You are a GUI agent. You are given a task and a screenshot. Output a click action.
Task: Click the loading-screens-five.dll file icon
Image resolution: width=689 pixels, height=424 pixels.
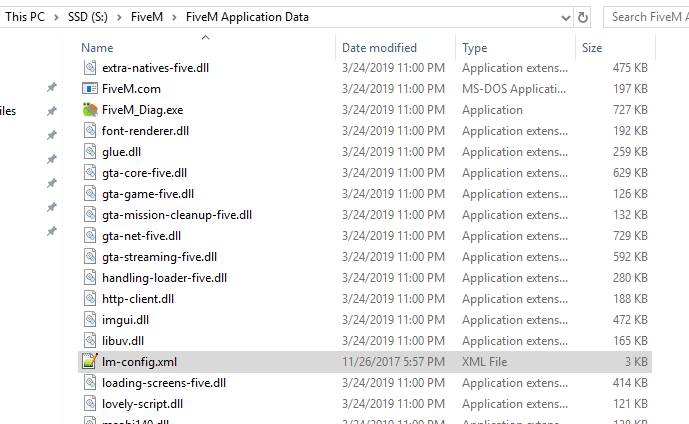[90, 383]
